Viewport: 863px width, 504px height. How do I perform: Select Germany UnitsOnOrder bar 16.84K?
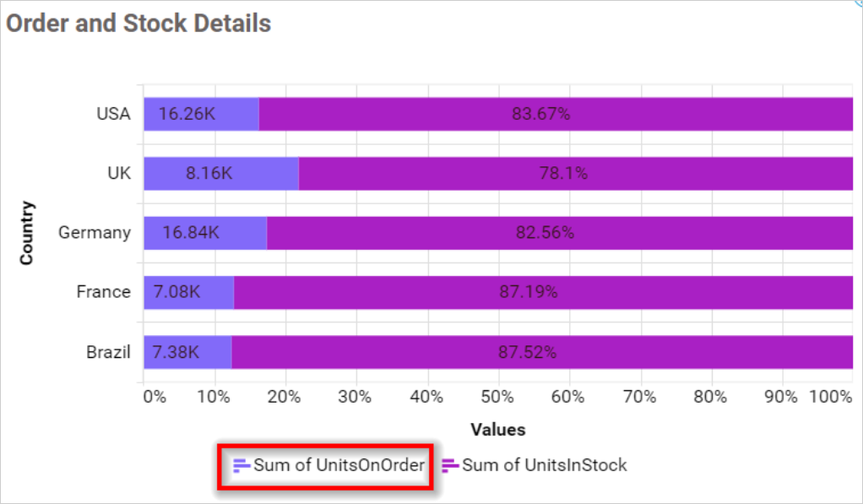point(205,232)
